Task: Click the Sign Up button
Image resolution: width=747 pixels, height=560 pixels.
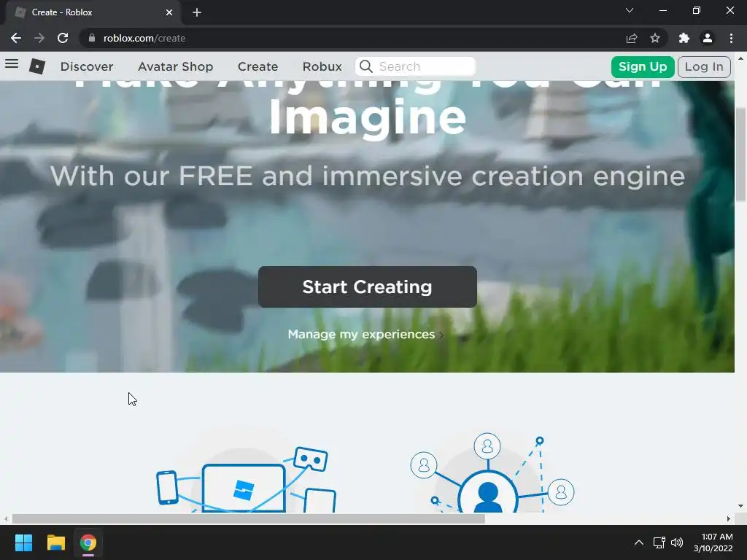Action: point(643,66)
